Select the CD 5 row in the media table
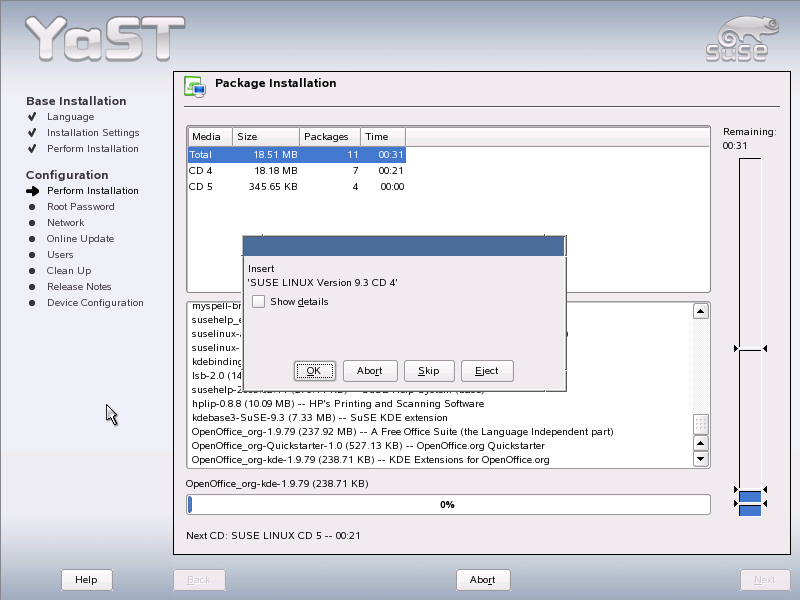This screenshot has width=800, height=600. 296,187
